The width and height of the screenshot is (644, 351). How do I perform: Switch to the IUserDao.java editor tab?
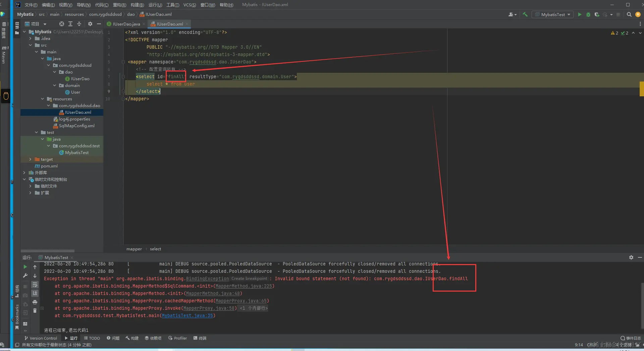point(126,24)
